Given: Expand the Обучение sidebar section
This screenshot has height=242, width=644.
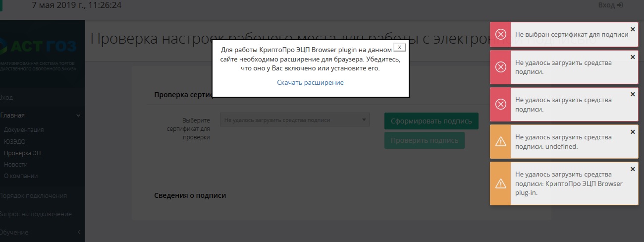Looking at the screenshot, I should tap(78, 232).
